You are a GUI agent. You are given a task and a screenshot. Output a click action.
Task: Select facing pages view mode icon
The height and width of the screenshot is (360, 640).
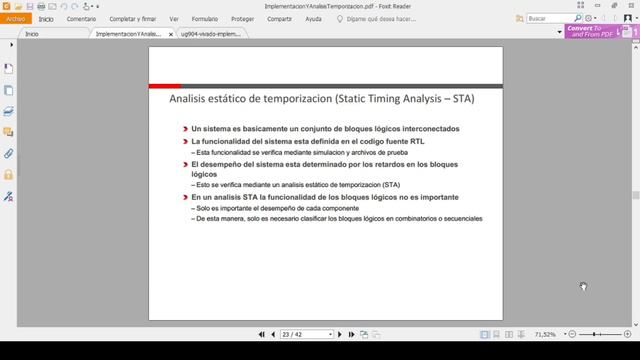pos(509,334)
